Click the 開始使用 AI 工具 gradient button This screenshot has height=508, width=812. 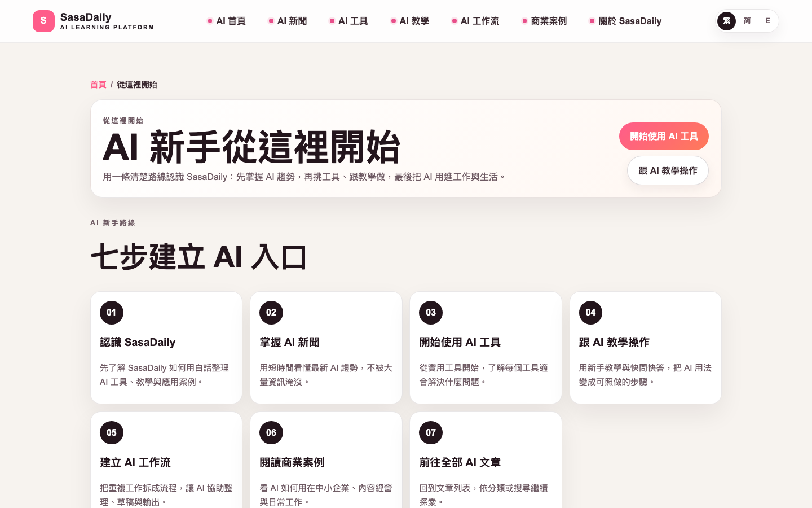click(664, 136)
